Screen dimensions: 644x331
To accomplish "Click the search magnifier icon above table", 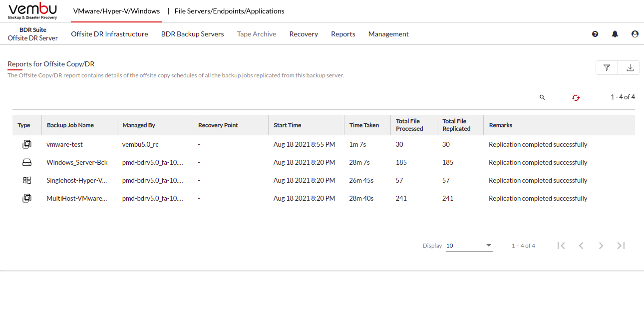I will pyautogui.click(x=542, y=97).
